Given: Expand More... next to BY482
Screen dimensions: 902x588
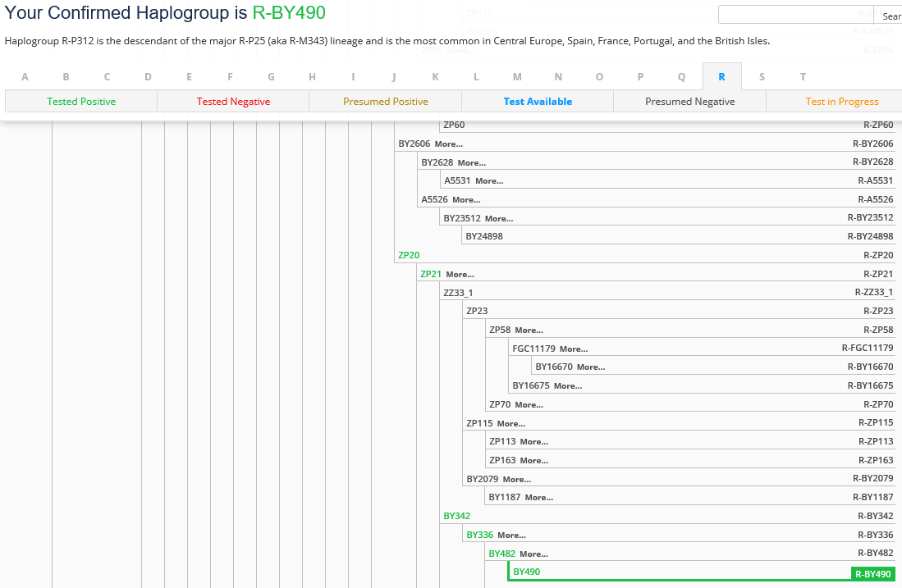Looking at the screenshot, I should click(533, 554).
